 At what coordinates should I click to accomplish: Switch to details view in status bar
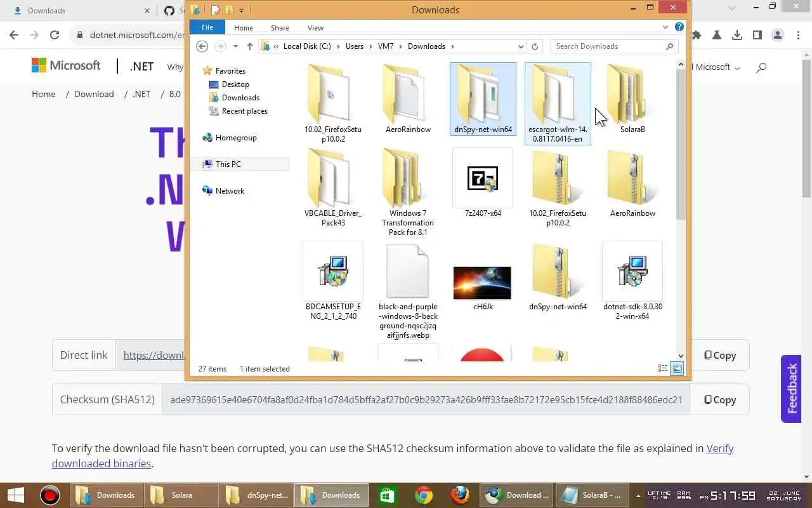(663, 368)
